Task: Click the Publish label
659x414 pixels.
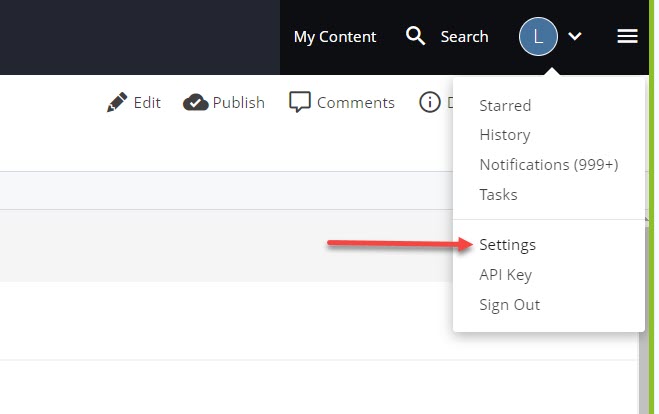Action: [239, 103]
